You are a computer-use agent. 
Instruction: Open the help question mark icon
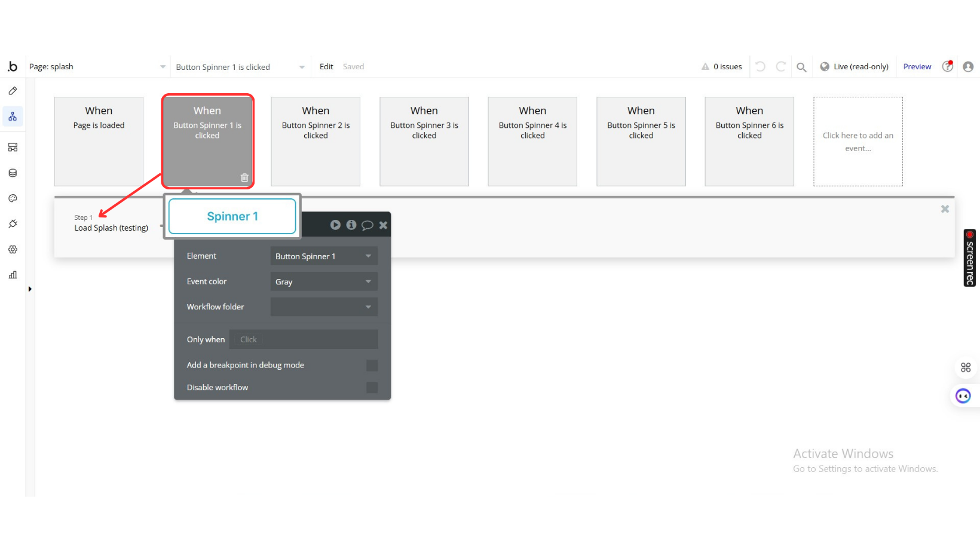[948, 66]
